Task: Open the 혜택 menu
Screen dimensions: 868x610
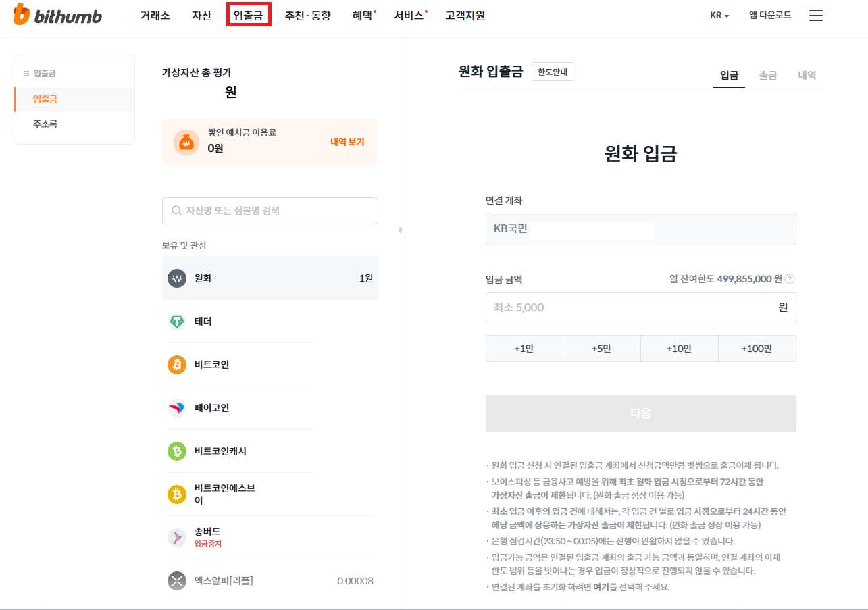Action: click(x=363, y=16)
